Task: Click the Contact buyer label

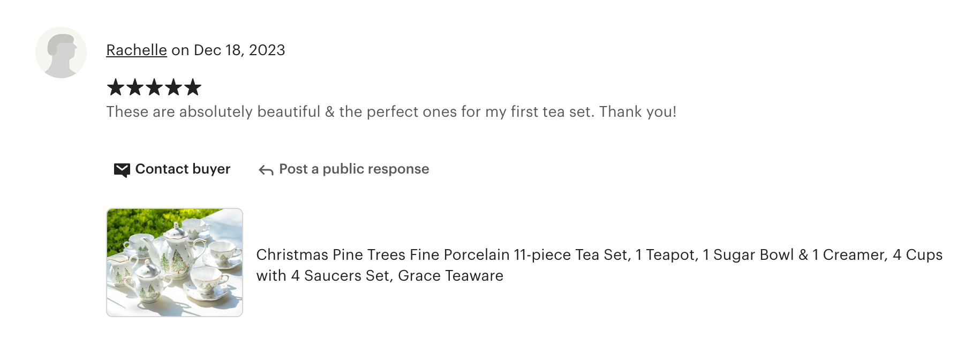Action: [183, 169]
